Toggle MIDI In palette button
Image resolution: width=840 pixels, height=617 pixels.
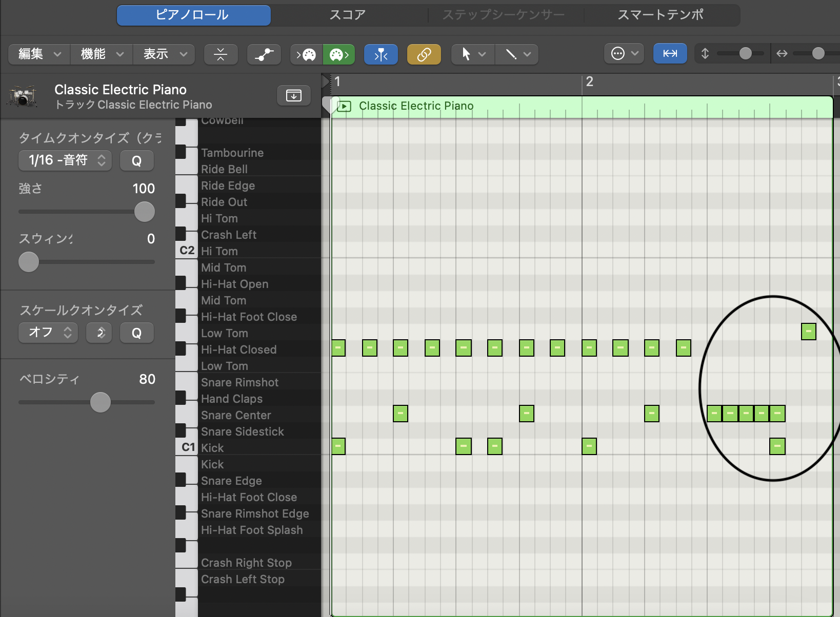coord(306,54)
